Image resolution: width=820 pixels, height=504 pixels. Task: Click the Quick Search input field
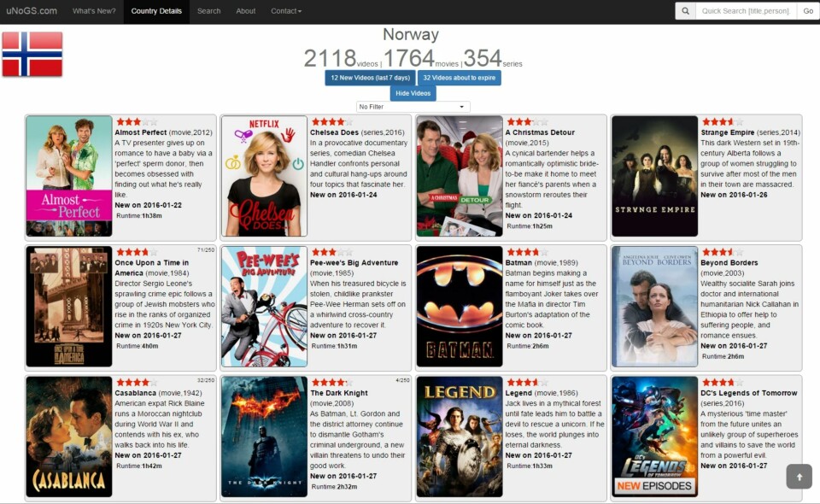pos(747,11)
